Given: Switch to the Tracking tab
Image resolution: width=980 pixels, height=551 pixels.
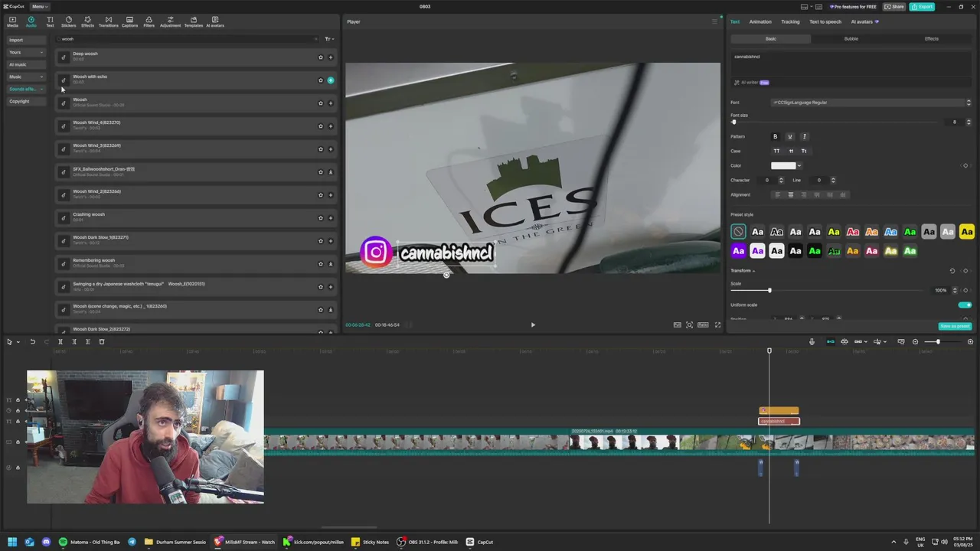Looking at the screenshot, I should (790, 21).
